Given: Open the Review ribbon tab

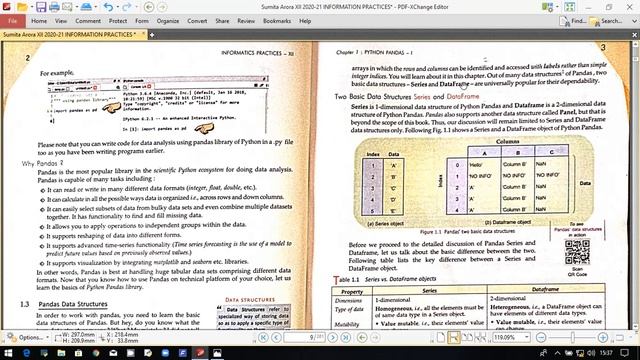Looking at the screenshot, I should (246, 21).
